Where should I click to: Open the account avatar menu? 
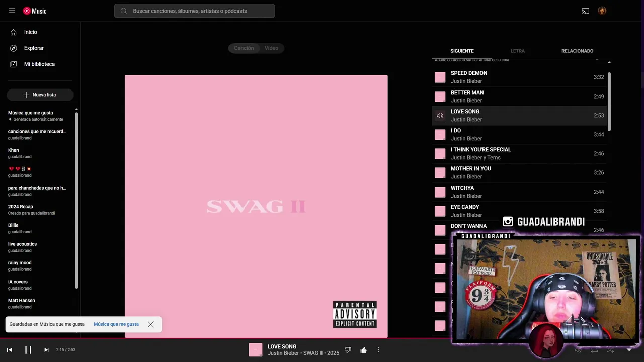point(602,11)
